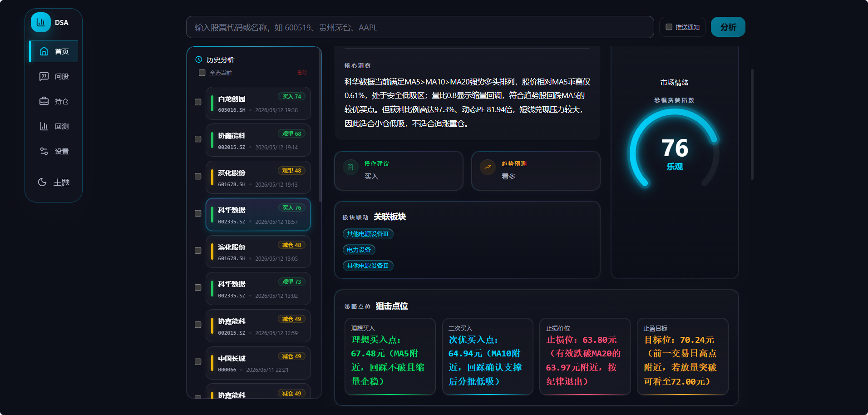Click the 市场情绪 heading

(675, 82)
